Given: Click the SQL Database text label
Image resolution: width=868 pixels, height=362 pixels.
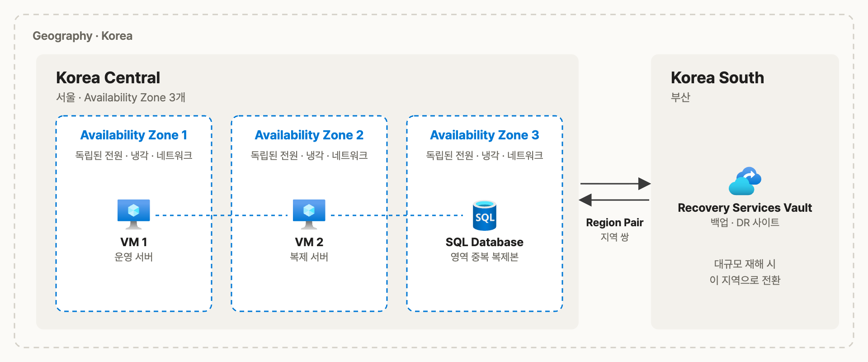Looking at the screenshot, I should (485, 242).
